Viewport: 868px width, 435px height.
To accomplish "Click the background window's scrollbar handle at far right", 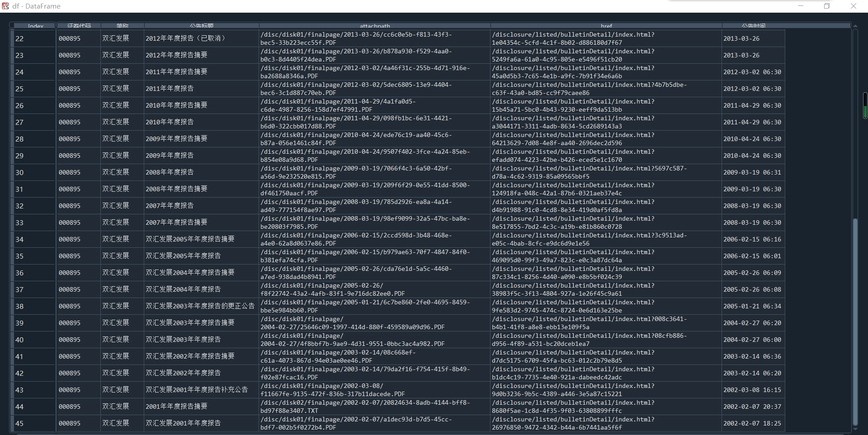I will coord(865,105).
